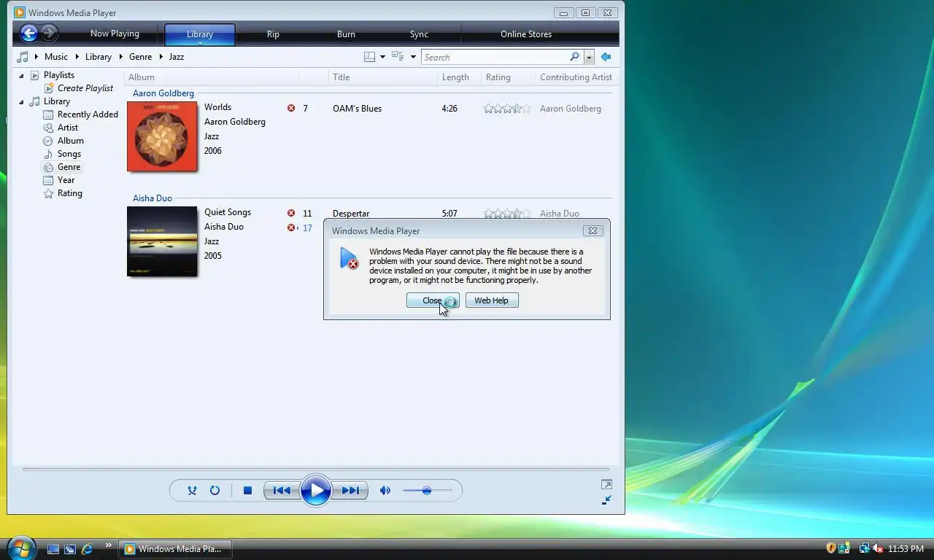Select Artist in Library tree
Viewport: 934px width, 560px height.
[x=68, y=128]
